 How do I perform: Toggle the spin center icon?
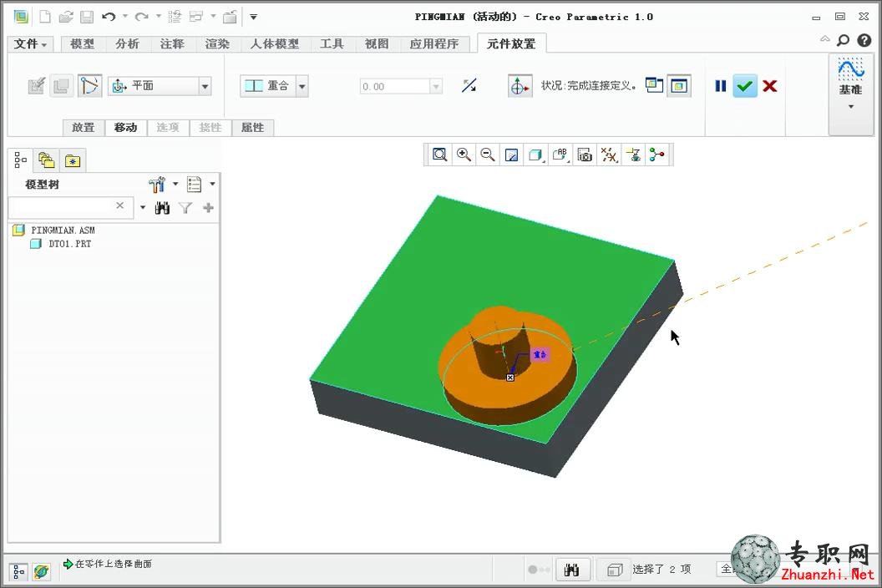pos(657,155)
